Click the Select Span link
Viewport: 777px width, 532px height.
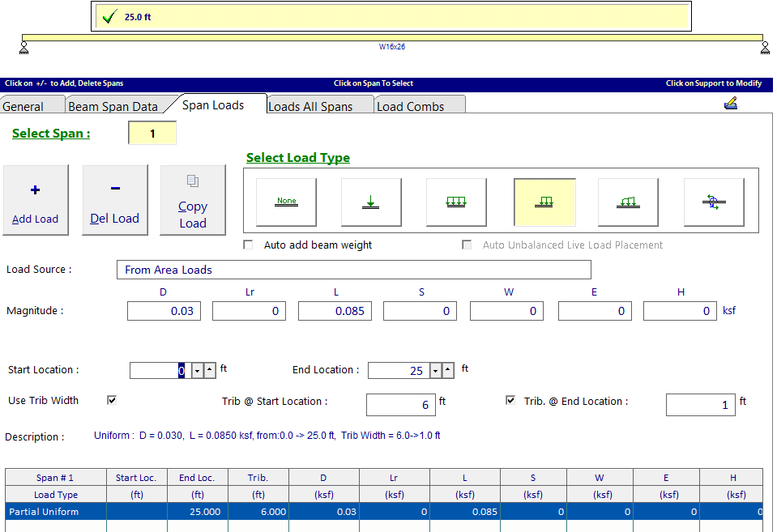point(51,134)
